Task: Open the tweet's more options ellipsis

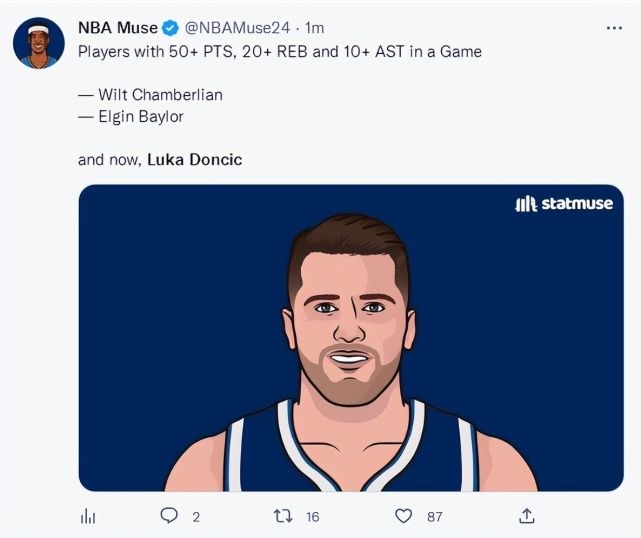Action: [614, 28]
